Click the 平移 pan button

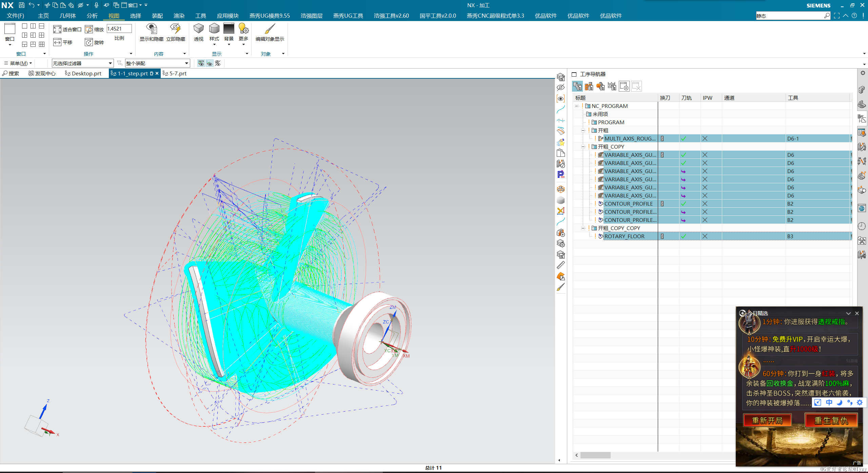pyautogui.click(x=63, y=42)
